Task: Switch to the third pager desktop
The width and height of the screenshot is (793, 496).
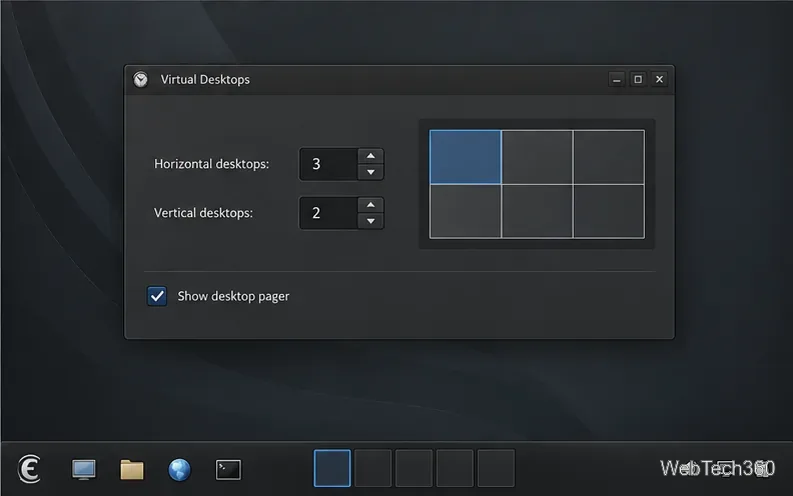Action: [414, 468]
